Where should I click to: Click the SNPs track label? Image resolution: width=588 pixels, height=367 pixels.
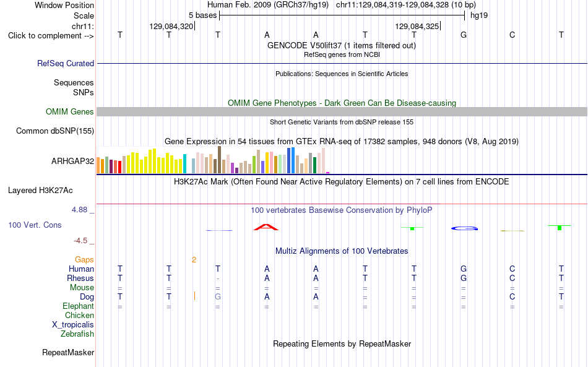(84, 92)
